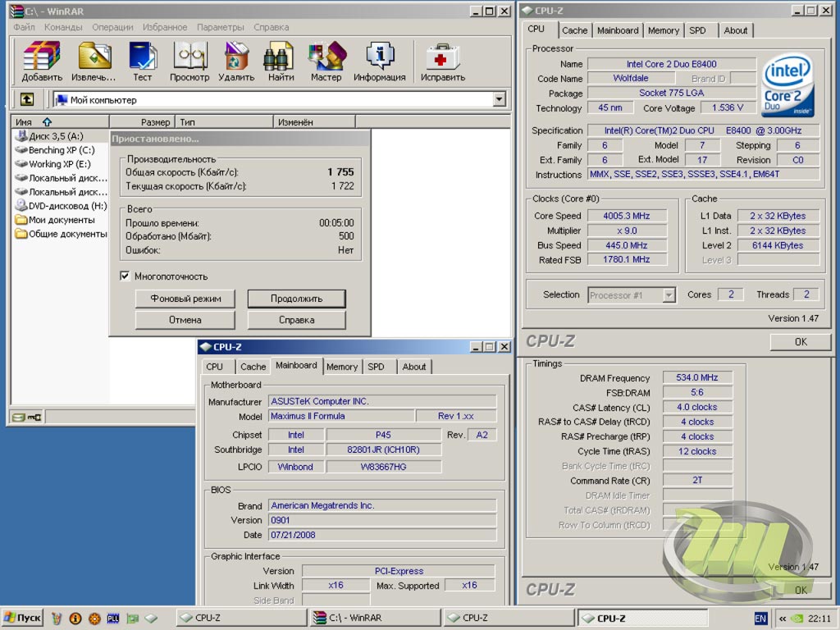The width and height of the screenshot is (840, 630).
Task: Click the Добавить (Add) toolbar icon
Action: point(42,62)
